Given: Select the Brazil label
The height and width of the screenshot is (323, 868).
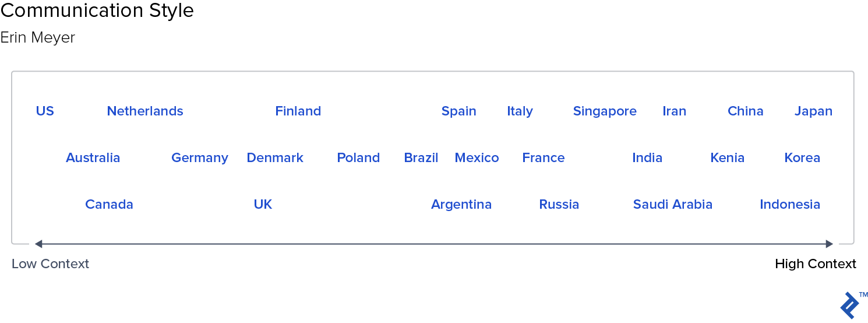Looking at the screenshot, I should pyautogui.click(x=421, y=157).
